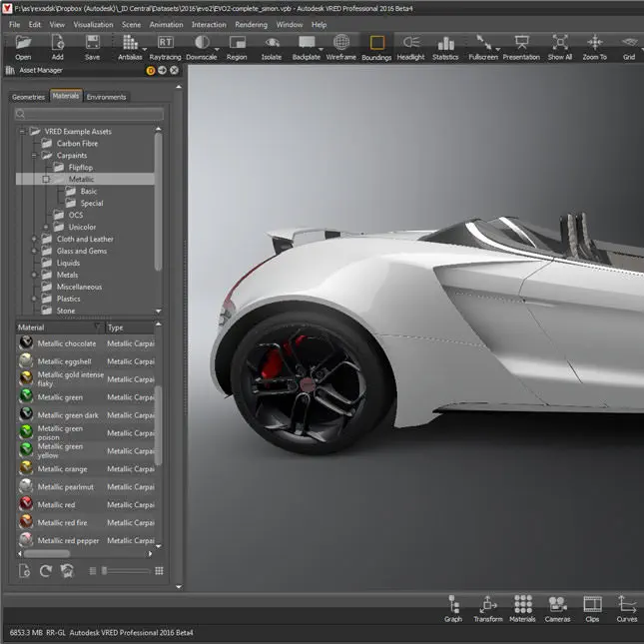Adjust the thumbnail size slider
The height and width of the screenshot is (644, 644).
(106, 571)
